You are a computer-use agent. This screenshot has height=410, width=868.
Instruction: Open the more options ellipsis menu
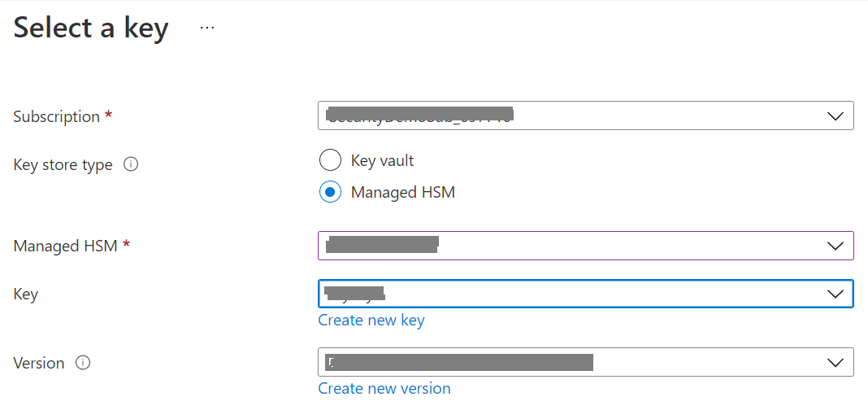click(x=207, y=28)
